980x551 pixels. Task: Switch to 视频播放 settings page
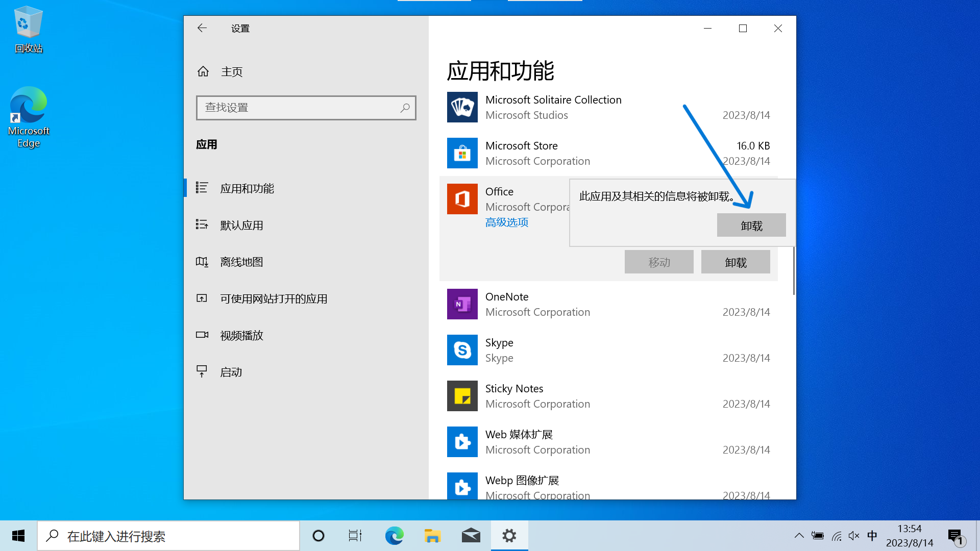(241, 335)
